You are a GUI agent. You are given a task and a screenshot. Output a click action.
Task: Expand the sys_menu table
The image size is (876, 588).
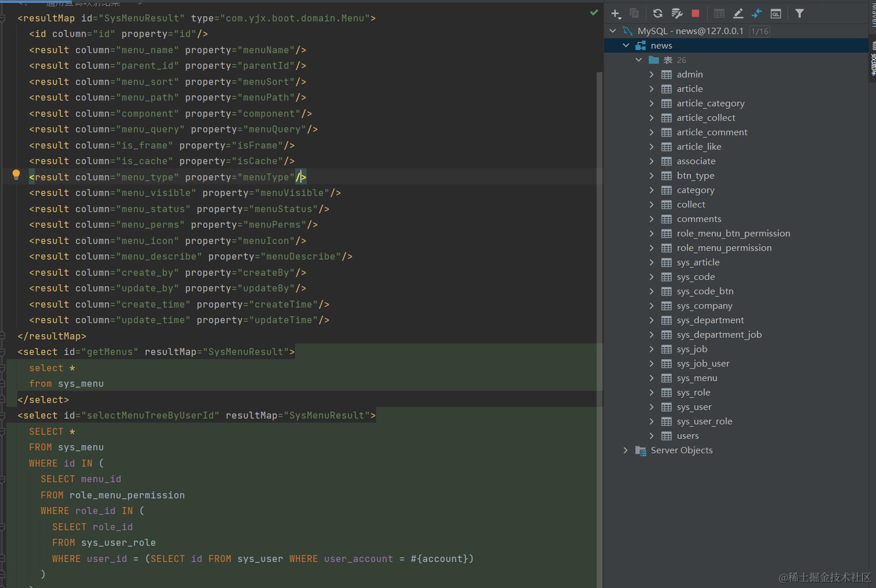coord(652,378)
